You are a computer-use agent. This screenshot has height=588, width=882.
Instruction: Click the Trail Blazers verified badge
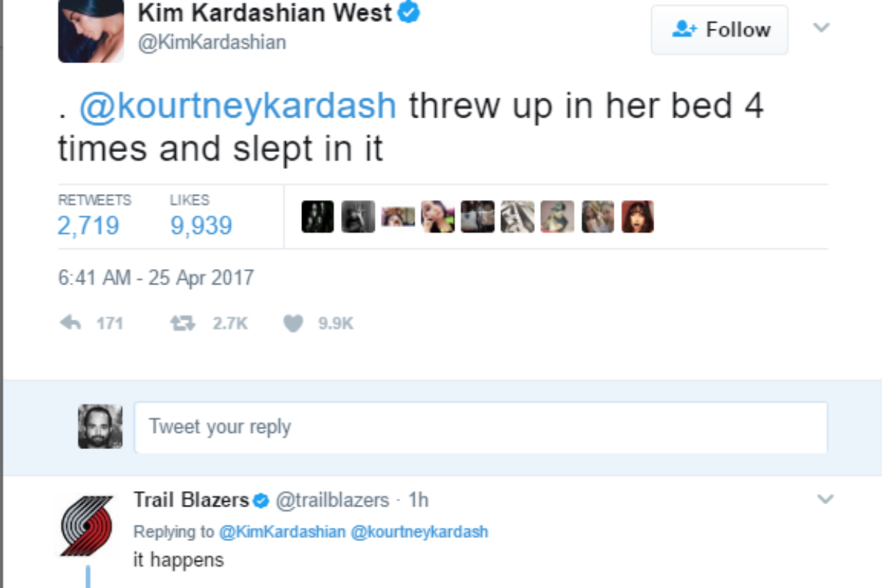(x=261, y=501)
